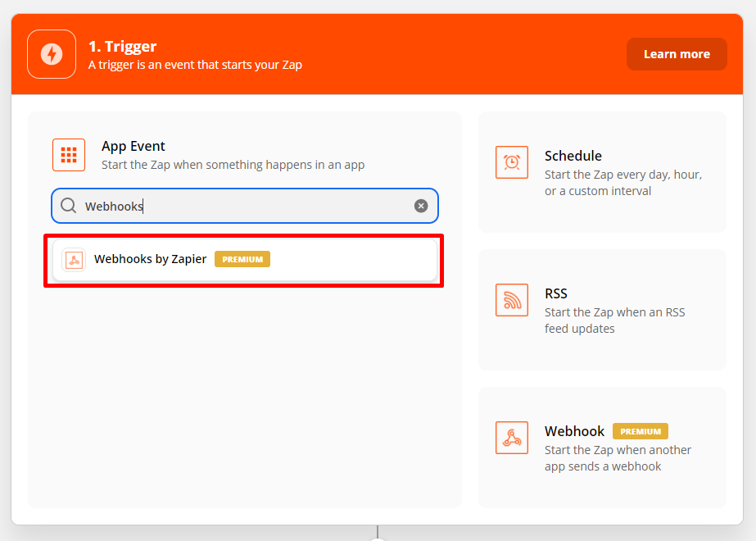Choose the Schedule trigger option
The height and width of the screenshot is (541, 756).
click(602, 172)
